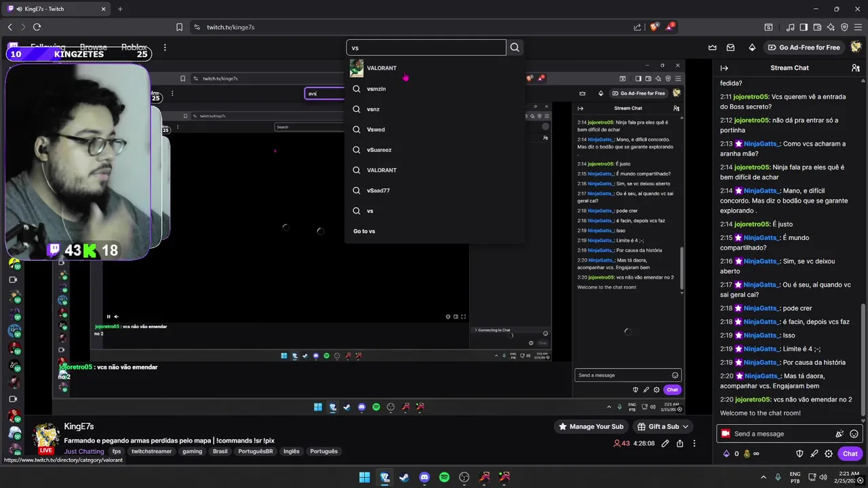Bookmark this page with the bookmark icon
Image resolution: width=868 pixels, height=488 pixels.
tap(179, 27)
